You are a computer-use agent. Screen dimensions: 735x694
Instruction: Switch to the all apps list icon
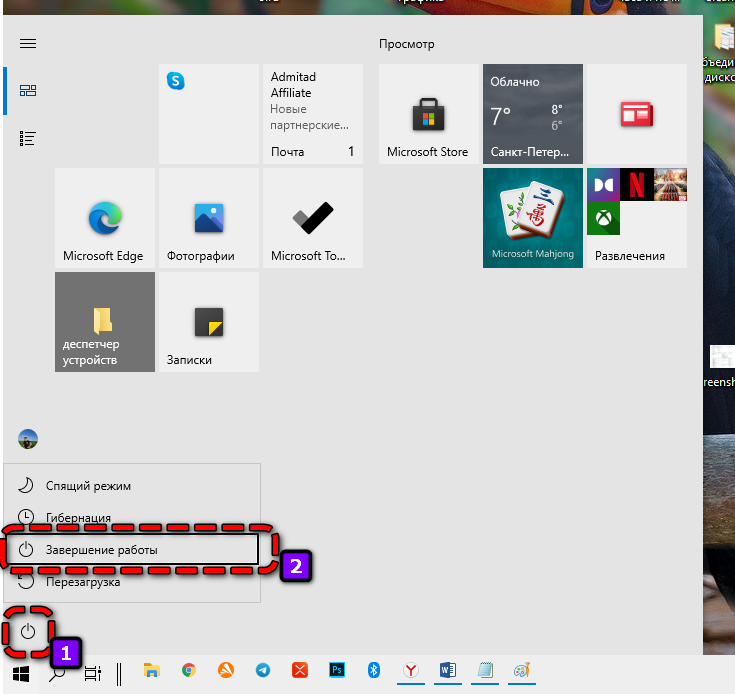click(28, 139)
